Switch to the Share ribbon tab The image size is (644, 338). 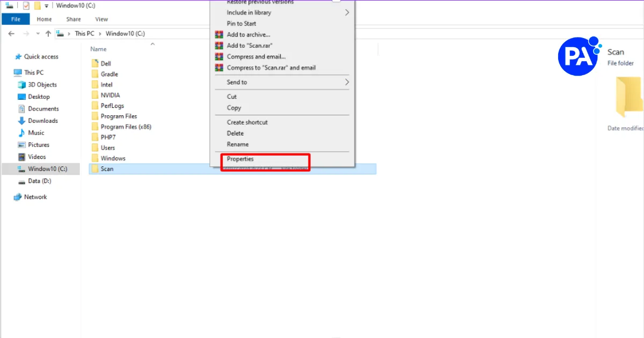pos(74,19)
